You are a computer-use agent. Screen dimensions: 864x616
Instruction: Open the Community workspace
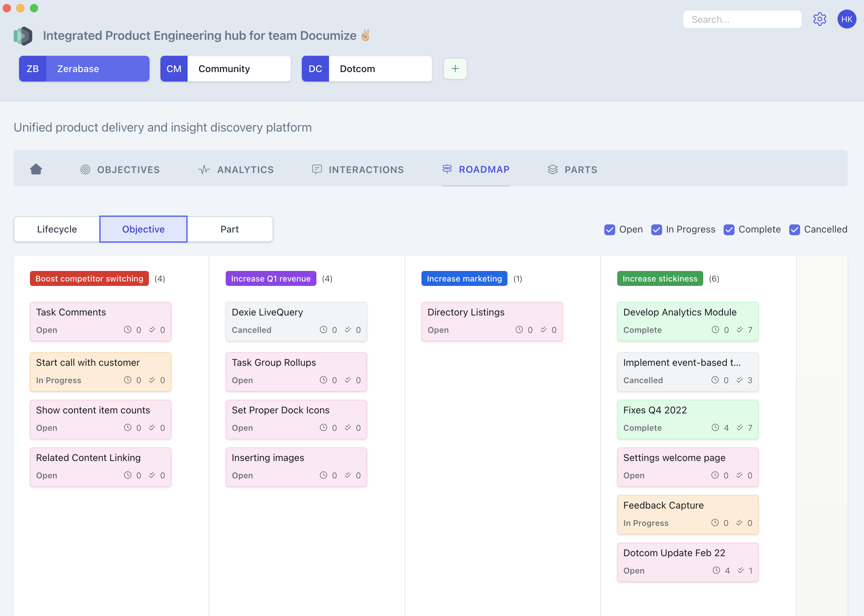pyautogui.click(x=224, y=68)
